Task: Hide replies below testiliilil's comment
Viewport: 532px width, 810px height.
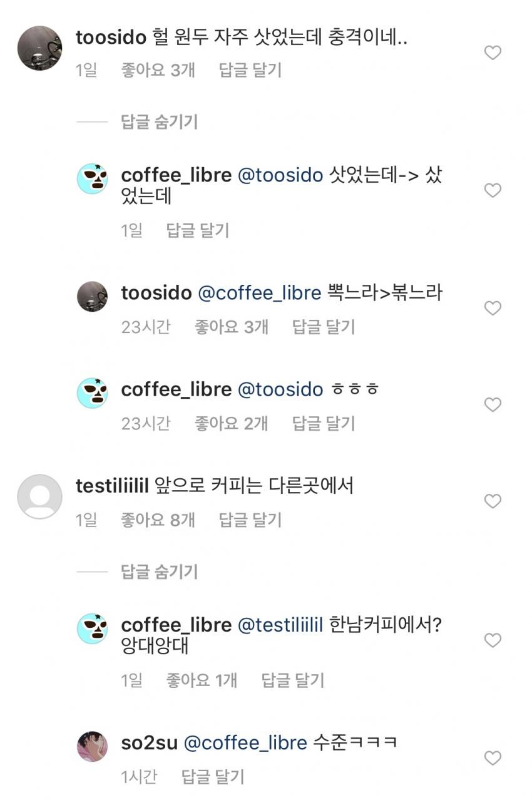Action: pyautogui.click(x=158, y=572)
